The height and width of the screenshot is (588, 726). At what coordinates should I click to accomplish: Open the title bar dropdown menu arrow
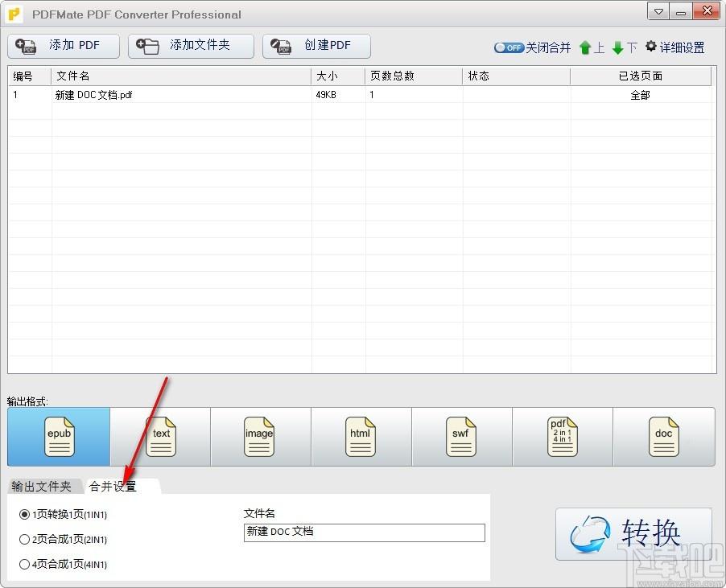pyautogui.click(x=658, y=11)
